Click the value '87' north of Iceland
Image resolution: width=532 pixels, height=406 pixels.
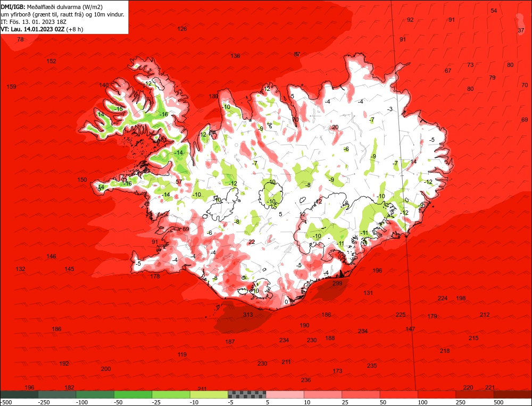click(x=297, y=54)
